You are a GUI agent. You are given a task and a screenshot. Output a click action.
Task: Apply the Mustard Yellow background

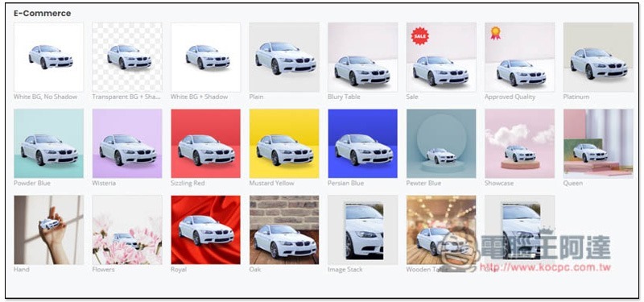point(284,143)
